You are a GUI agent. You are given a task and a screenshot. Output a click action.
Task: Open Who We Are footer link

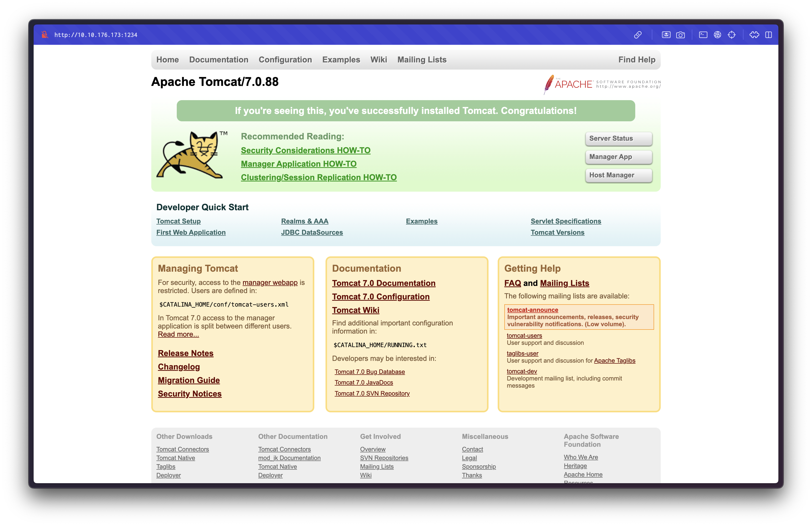pyautogui.click(x=581, y=457)
